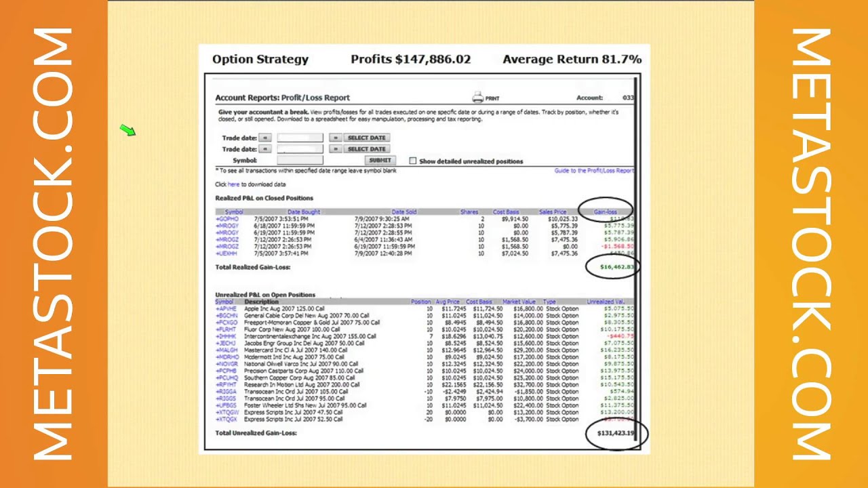Open the +RFYHT Research In Motion link
The image size is (868, 488).
pos(226,384)
